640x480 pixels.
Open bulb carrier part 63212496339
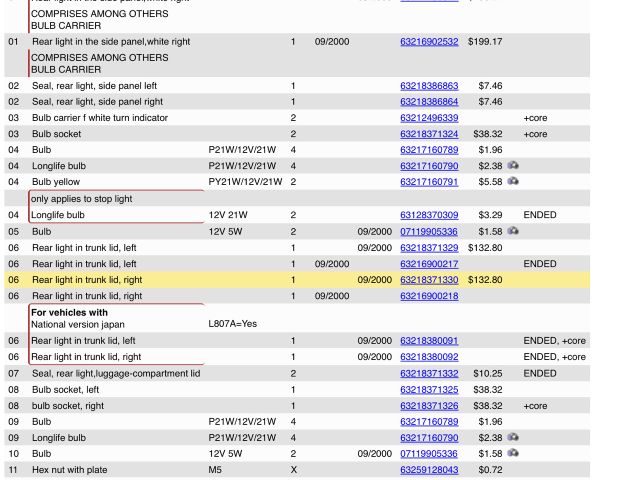point(429,118)
